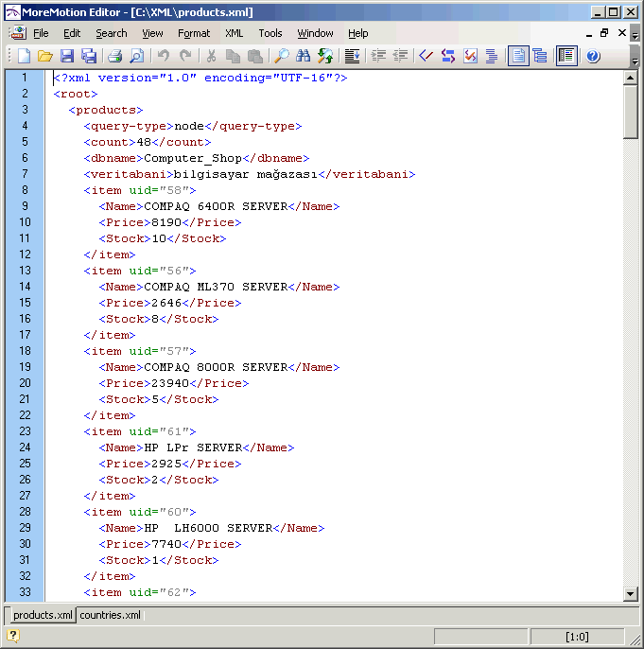Click the item uid="60" tag
Image resolution: width=644 pixels, height=649 pixels.
(140, 512)
